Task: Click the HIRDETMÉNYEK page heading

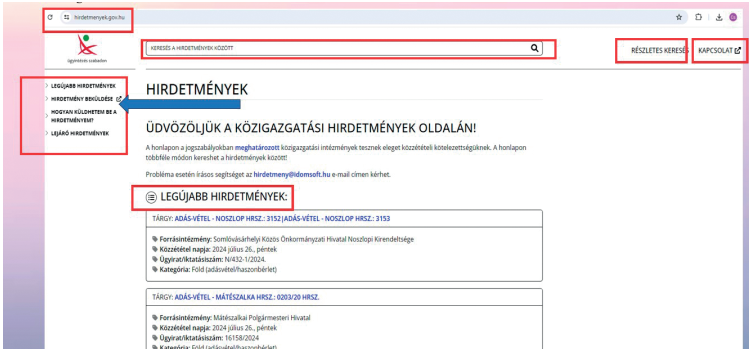Action: (197, 89)
